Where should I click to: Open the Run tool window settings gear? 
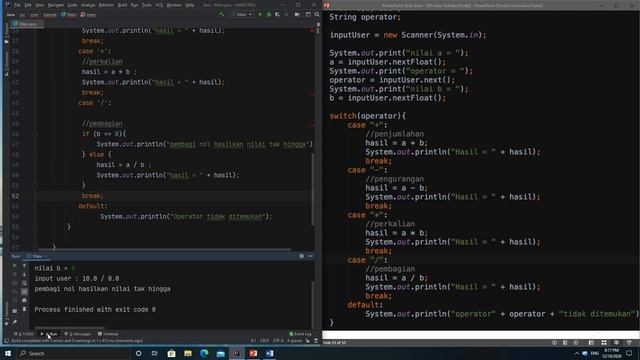(302, 256)
